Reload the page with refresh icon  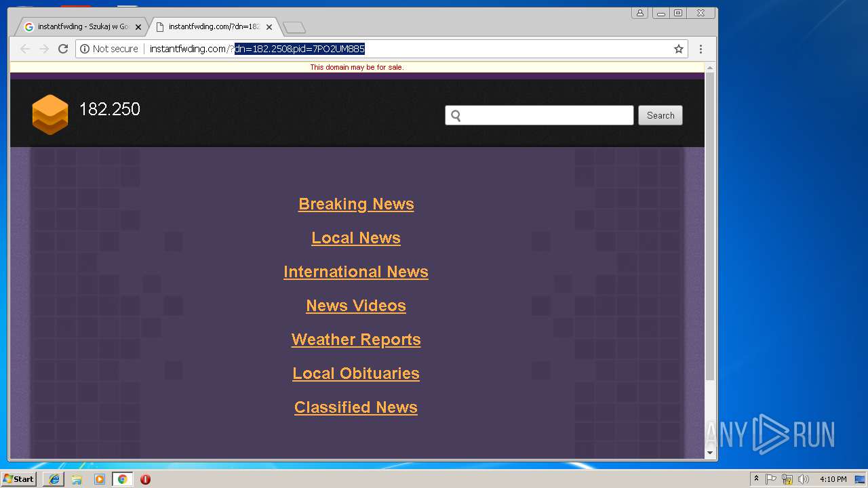(x=63, y=49)
